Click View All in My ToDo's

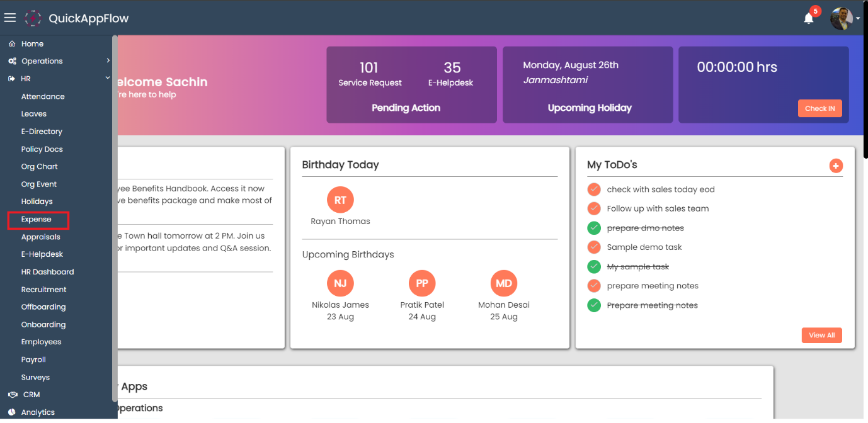tap(821, 335)
